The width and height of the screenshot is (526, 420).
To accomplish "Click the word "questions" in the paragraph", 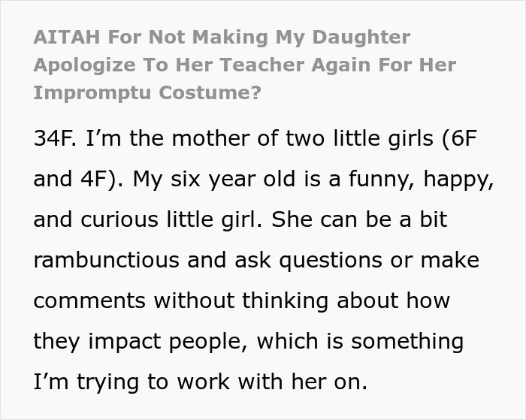I will pos(331,261).
